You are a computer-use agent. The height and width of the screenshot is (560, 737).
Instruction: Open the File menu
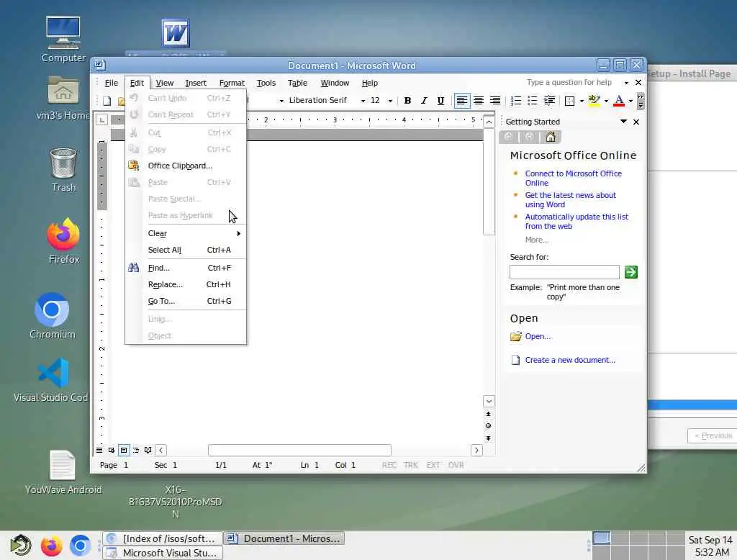coord(112,83)
